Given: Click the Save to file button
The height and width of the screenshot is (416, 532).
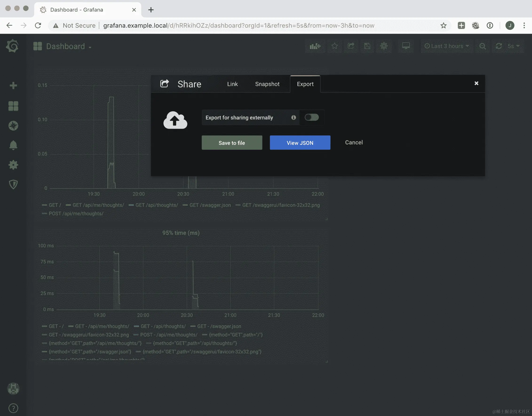Looking at the screenshot, I should point(232,143).
